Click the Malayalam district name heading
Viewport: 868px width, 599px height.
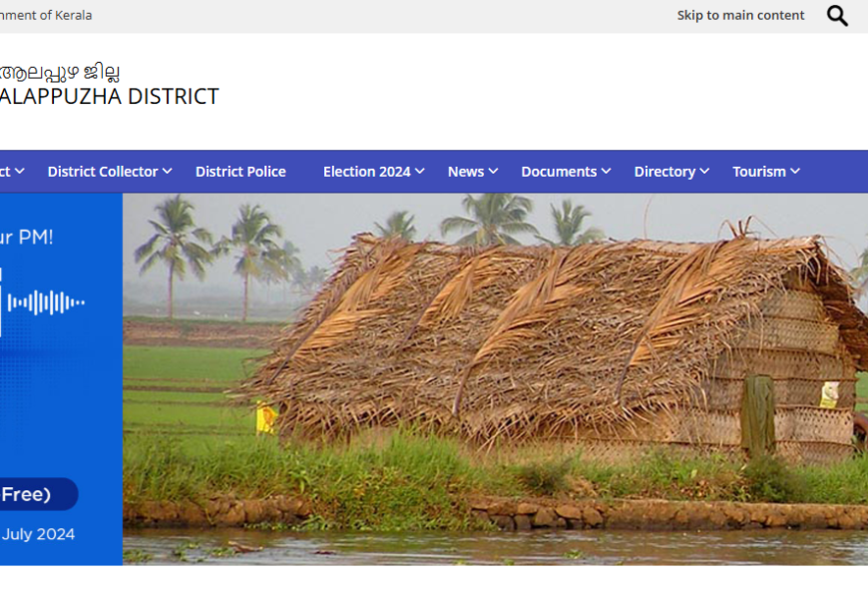point(60,73)
